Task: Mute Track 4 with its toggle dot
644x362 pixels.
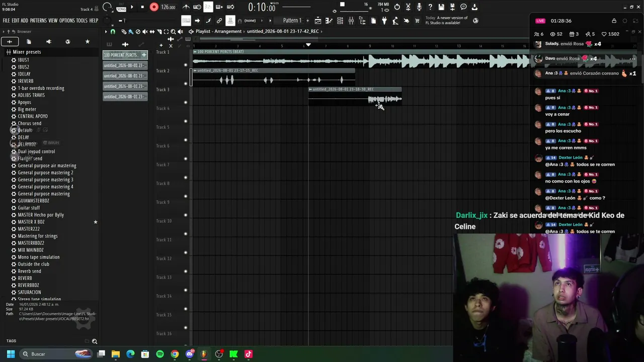Action: (x=186, y=121)
